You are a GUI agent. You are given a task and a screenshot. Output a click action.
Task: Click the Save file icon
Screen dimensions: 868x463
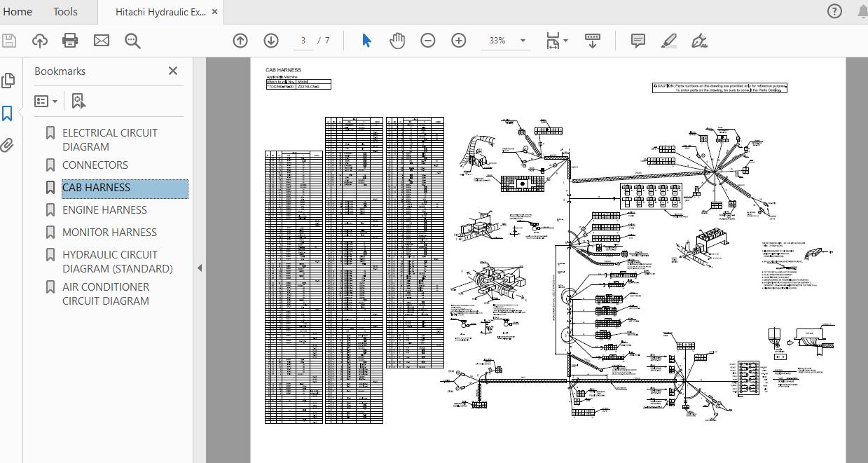click(x=9, y=41)
